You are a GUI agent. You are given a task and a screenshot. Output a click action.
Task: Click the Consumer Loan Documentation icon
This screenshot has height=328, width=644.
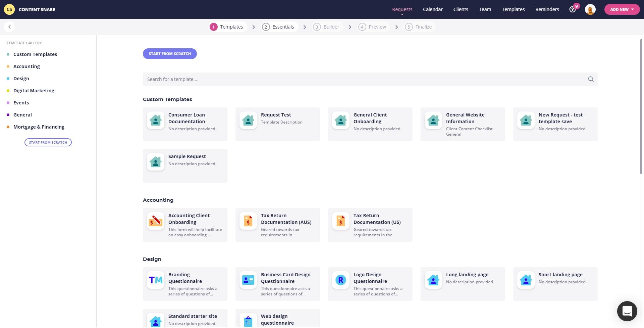[x=156, y=120]
